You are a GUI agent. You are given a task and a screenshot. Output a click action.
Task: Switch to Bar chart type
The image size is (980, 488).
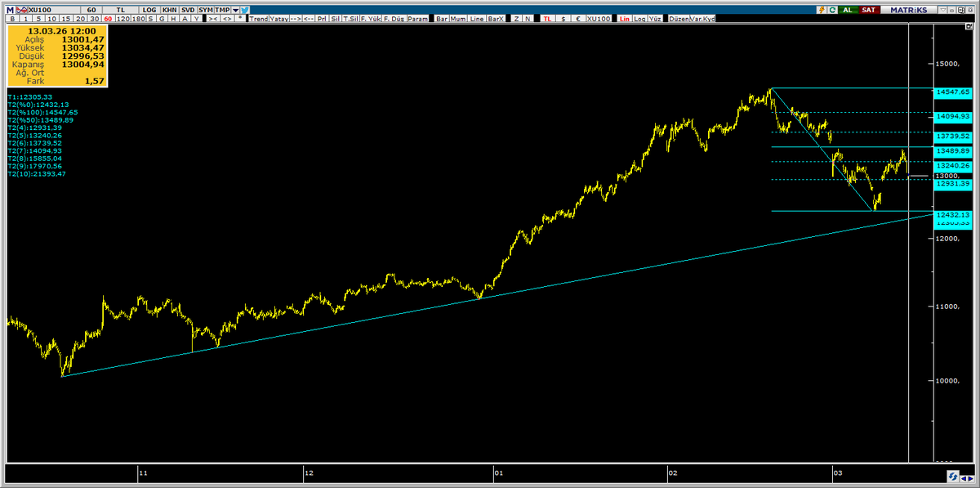[x=442, y=19]
